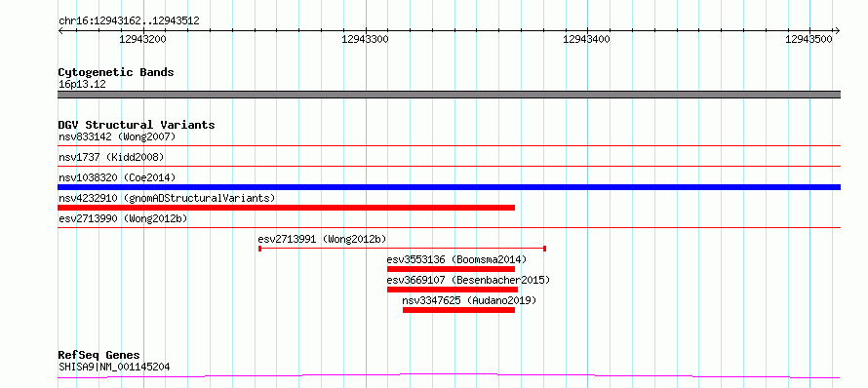Select the nsv1737 (Kidd2008) variant label
This screenshot has width=868, height=388.
111,157
